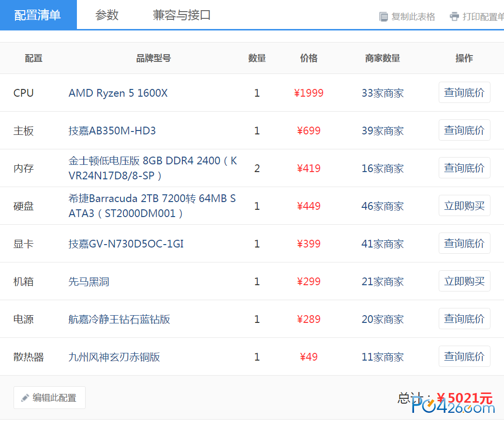The width and height of the screenshot is (504, 422).
Task: Click the 41家商家 link
Action: [x=383, y=244]
